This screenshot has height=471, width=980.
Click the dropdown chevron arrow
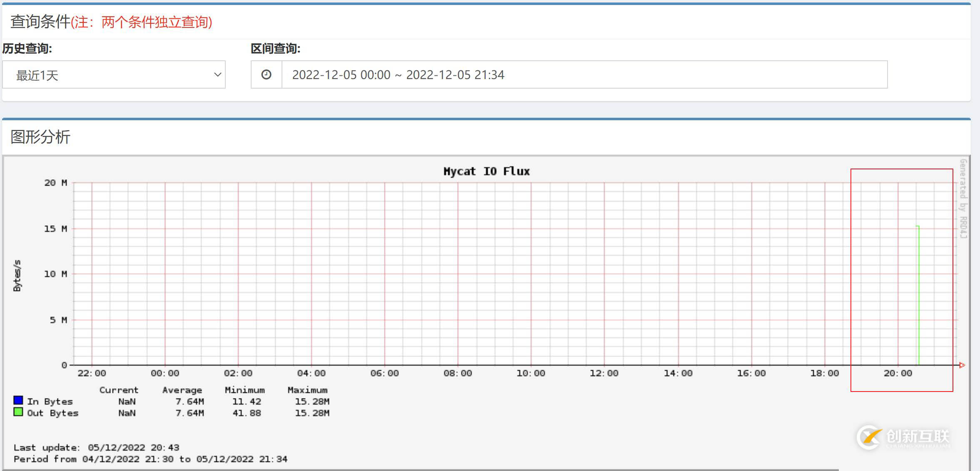tap(217, 75)
